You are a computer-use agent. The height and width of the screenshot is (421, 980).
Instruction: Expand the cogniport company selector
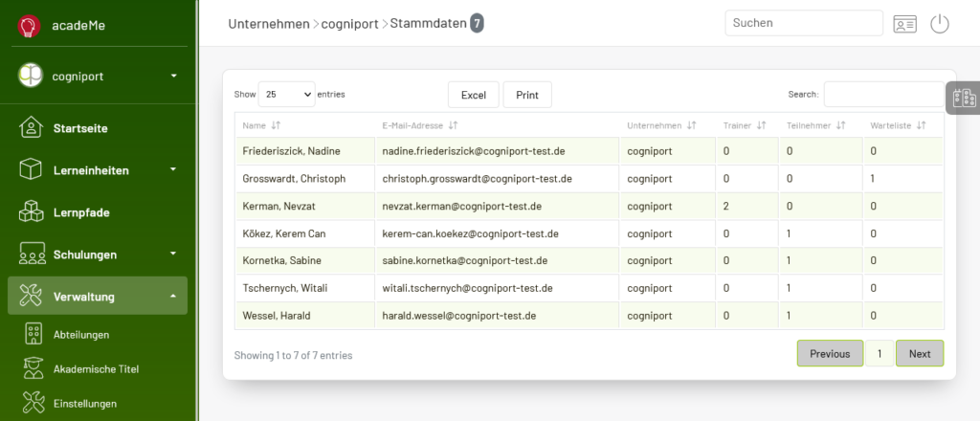click(99, 77)
